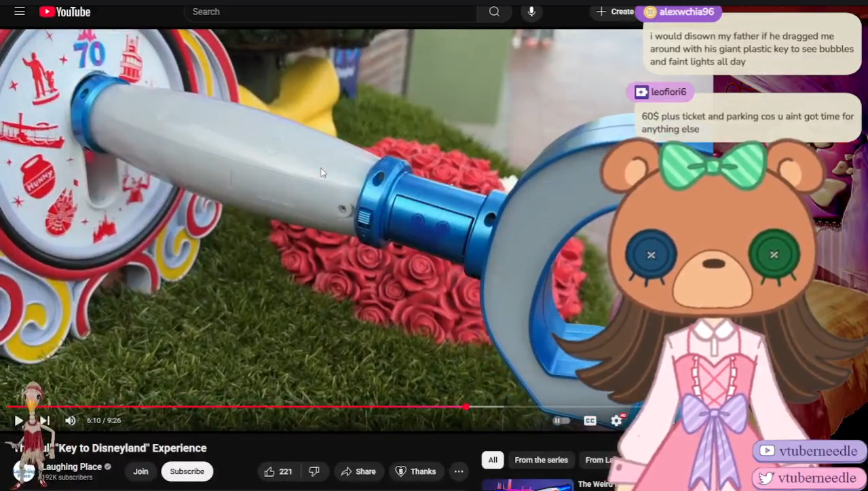This screenshot has height=491, width=868.
Task: Toggle closed captions on the player
Action: tap(590, 420)
